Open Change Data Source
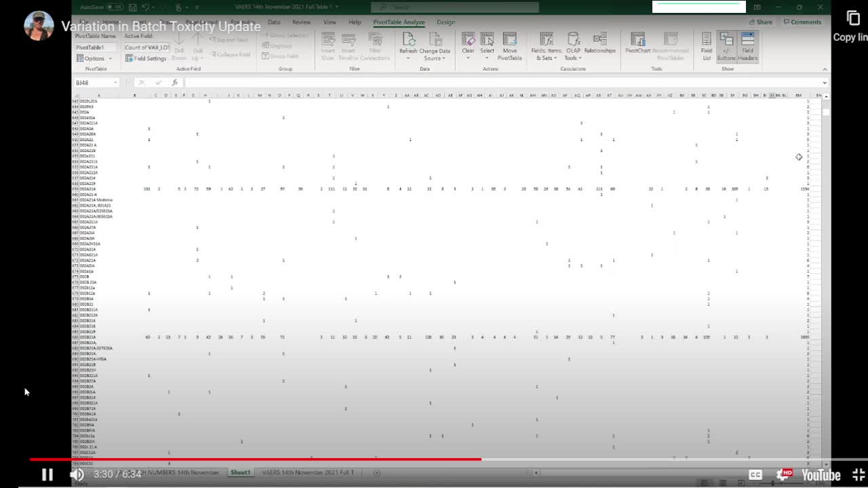 (x=435, y=46)
